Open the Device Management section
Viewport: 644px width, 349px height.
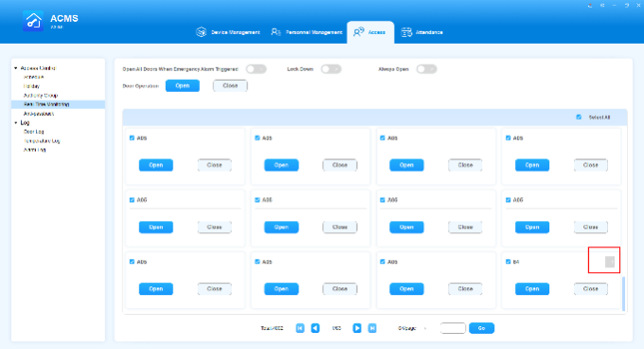click(228, 32)
